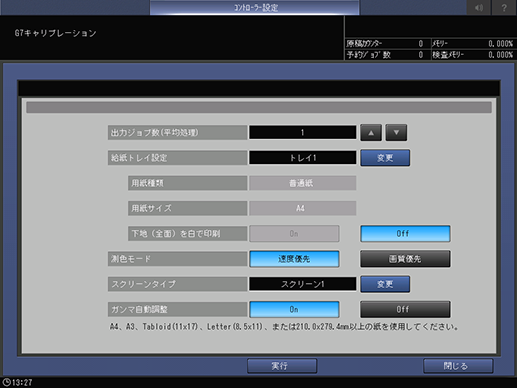Click the paper size value A4
Viewport: 517px width, 388px height.
pos(303,208)
